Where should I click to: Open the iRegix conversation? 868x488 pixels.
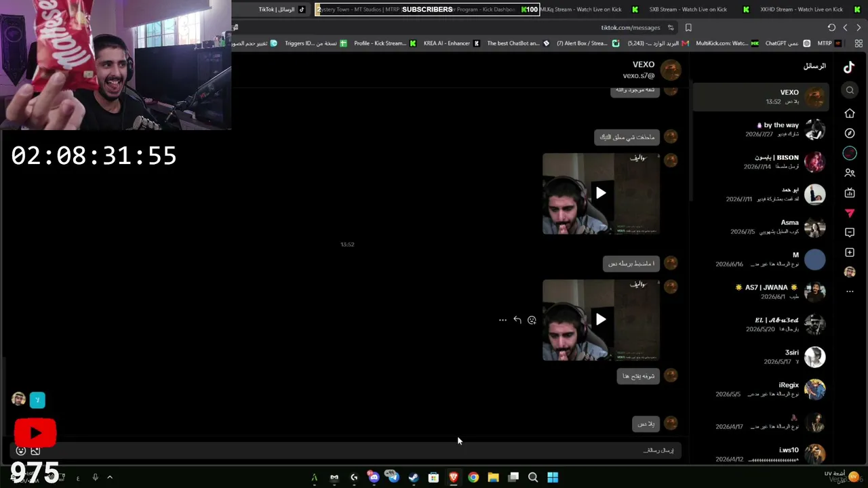(x=761, y=390)
